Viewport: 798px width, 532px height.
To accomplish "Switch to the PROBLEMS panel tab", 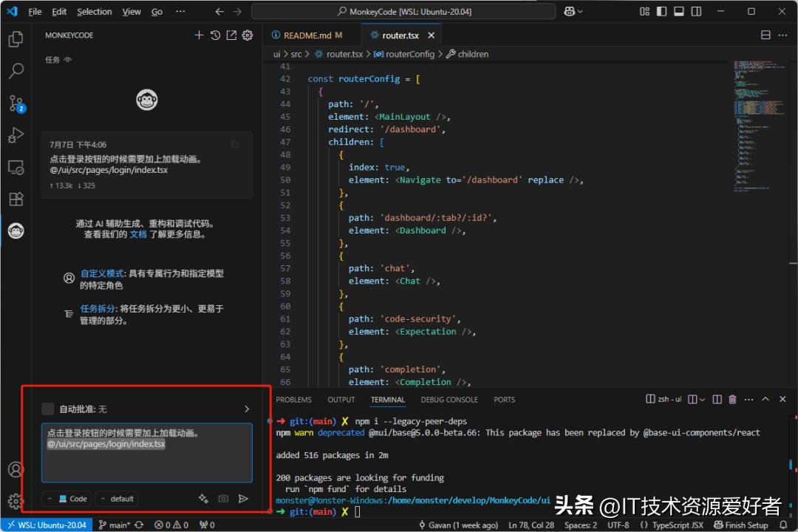I will [294, 400].
